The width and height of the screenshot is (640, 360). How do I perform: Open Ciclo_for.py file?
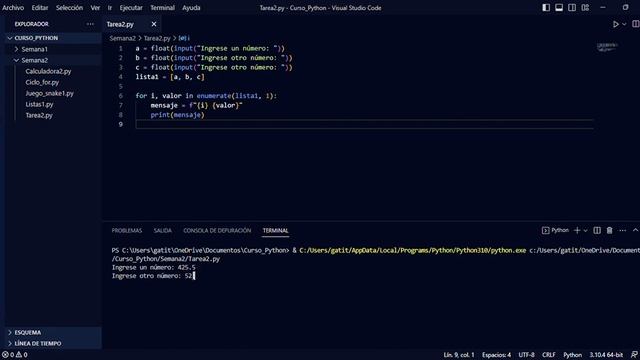(x=42, y=82)
